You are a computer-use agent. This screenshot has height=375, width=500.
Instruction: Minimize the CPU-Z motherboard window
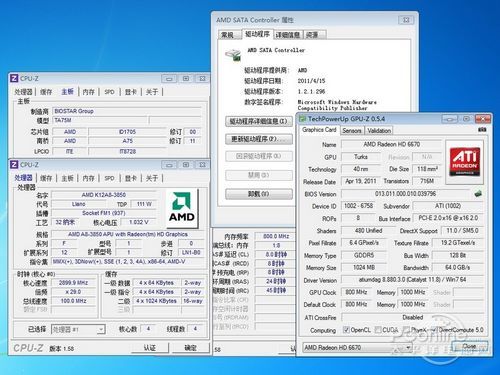pyautogui.click(x=169, y=79)
